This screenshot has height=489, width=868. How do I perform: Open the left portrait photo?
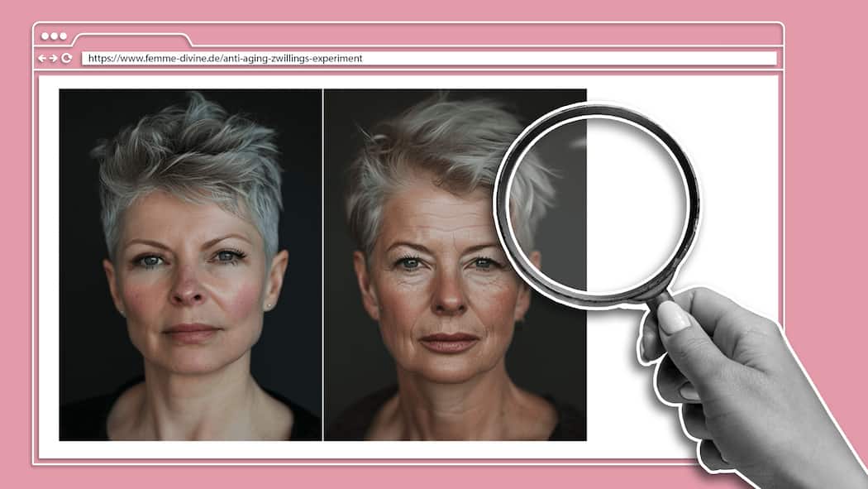190,265
